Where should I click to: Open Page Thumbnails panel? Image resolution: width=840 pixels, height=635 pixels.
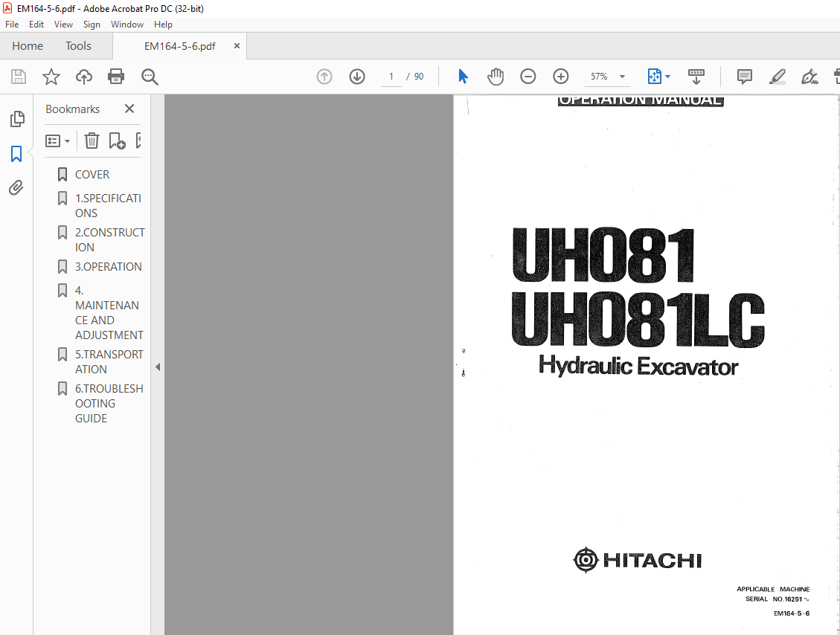(16, 119)
